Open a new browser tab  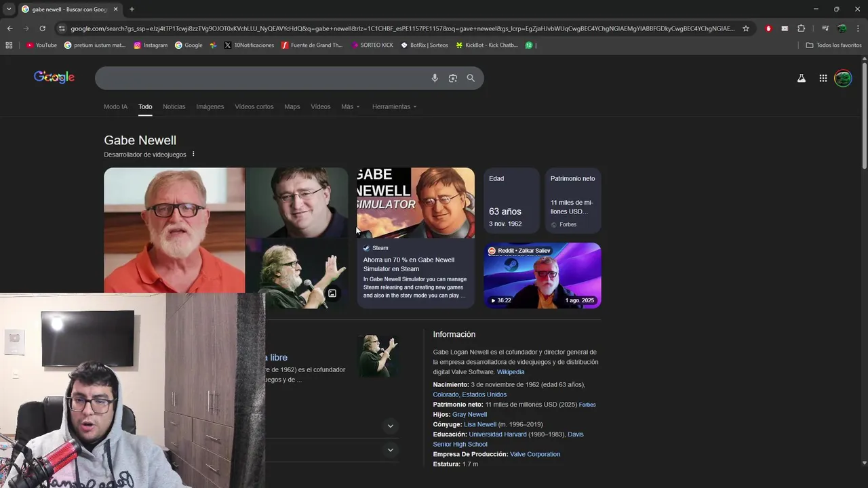pyautogui.click(x=132, y=9)
